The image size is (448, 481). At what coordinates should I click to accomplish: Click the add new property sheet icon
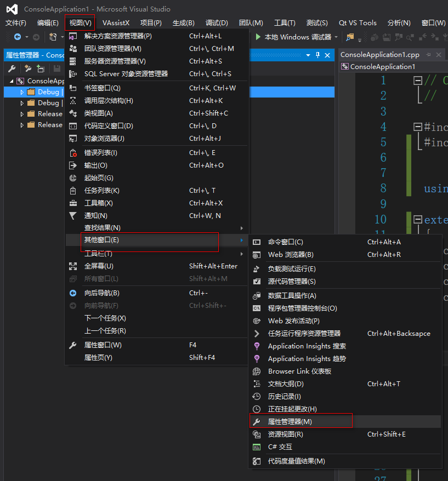point(28,68)
